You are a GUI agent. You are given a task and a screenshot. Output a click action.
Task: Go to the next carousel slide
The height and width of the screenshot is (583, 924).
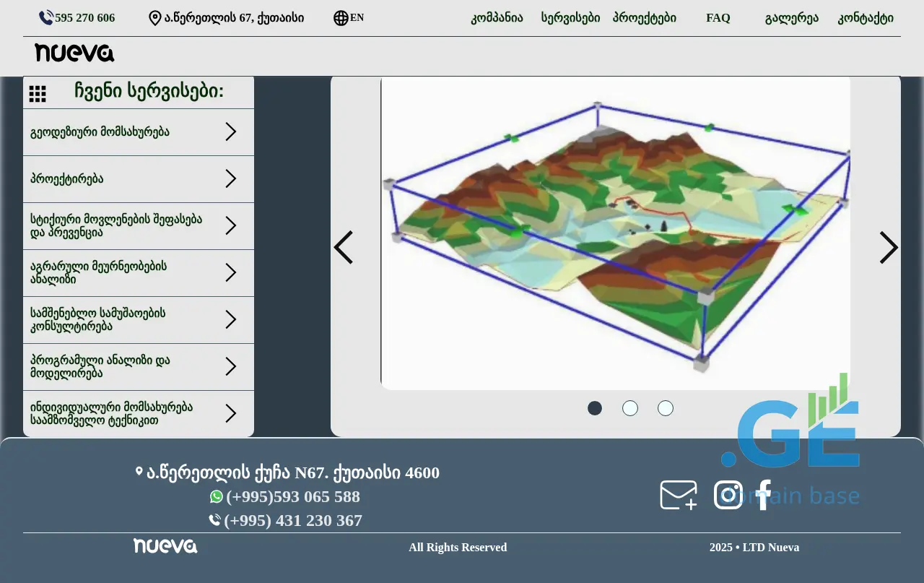(x=889, y=248)
